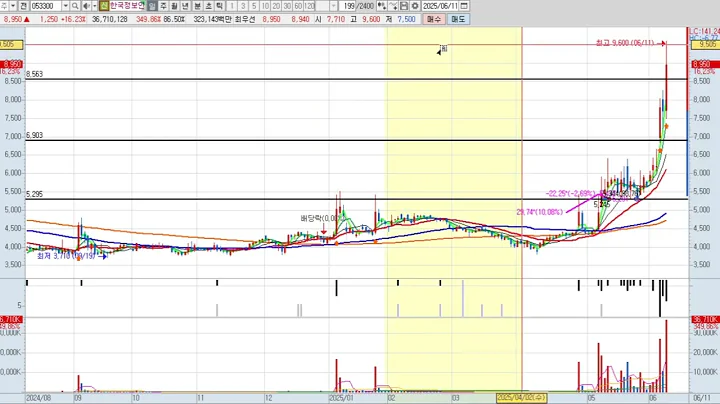
Task: Expand the stock code history dropdown
Action: click(x=65, y=6)
